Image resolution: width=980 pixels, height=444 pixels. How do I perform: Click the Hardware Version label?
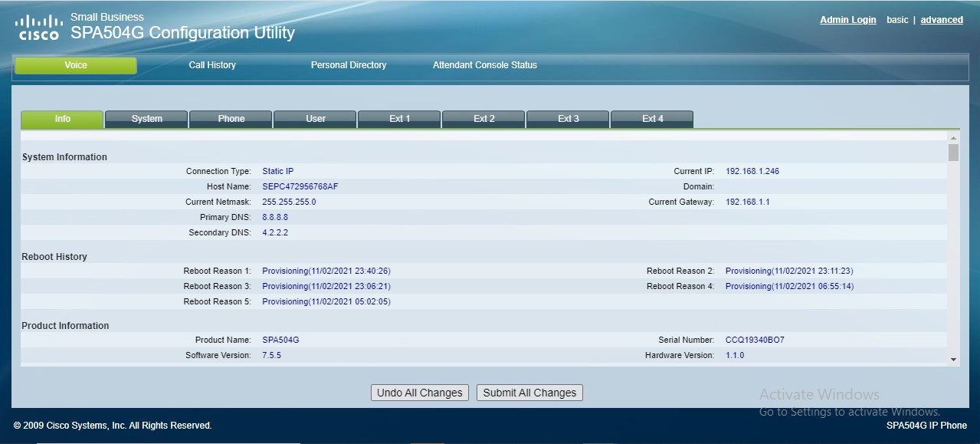(x=680, y=355)
